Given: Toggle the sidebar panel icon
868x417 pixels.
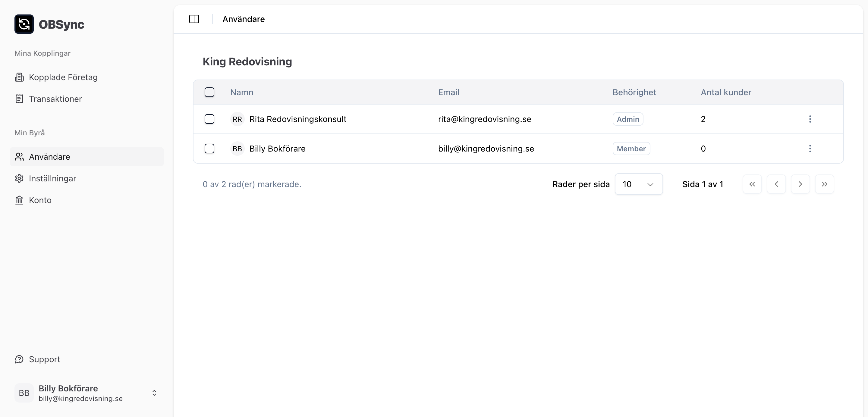Looking at the screenshot, I should point(194,19).
